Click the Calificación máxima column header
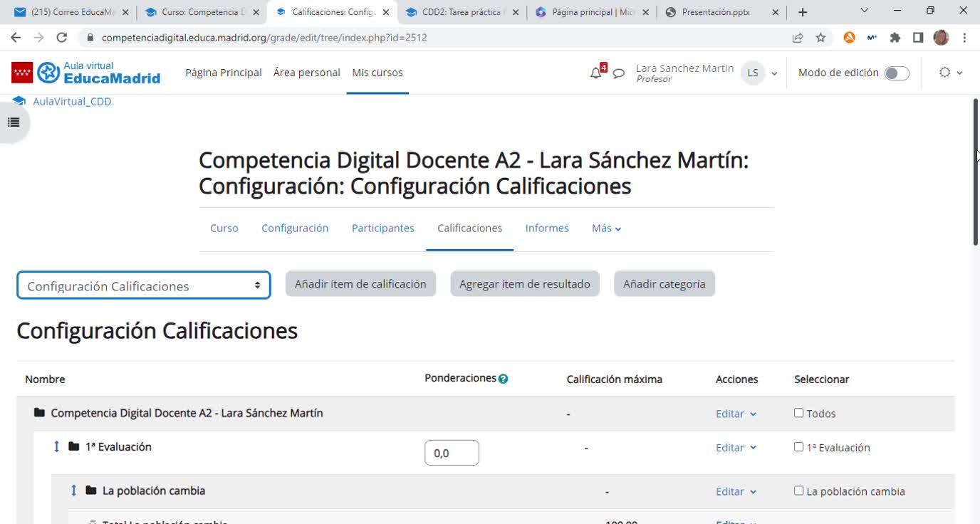 pyautogui.click(x=615, y=379)
